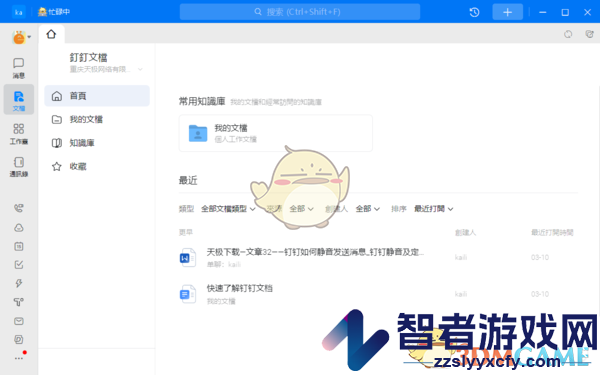Click the user avatar in the sidebar
This screenshot has width=600, height=375.
(18, 37)
